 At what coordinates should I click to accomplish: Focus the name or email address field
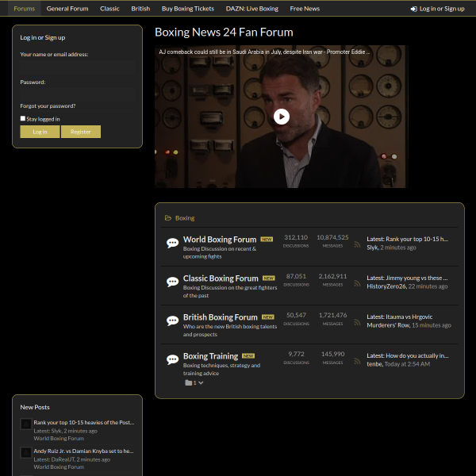pos(78,67)
